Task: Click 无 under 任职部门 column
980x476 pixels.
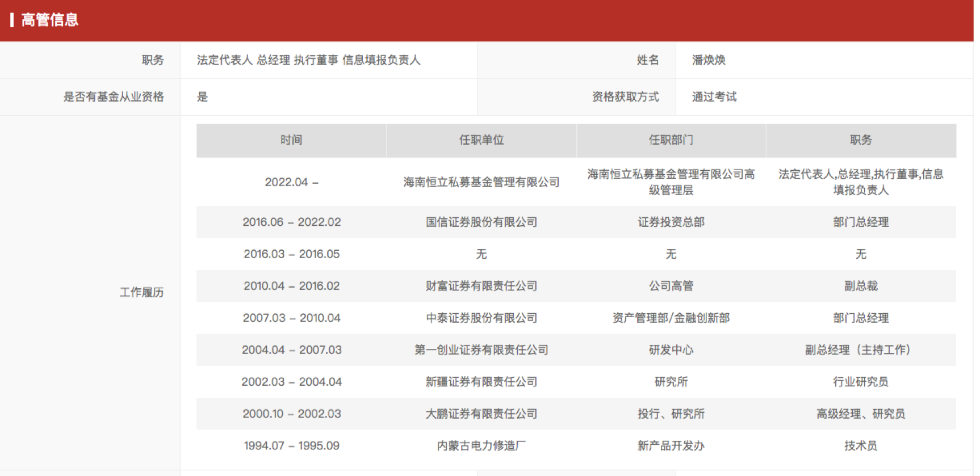Action: (x=671, y=254)
